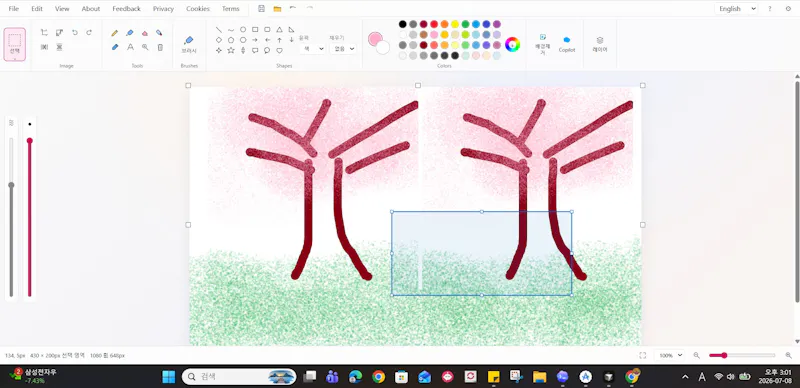Open the layers (레이어) panel

point(600,44)
